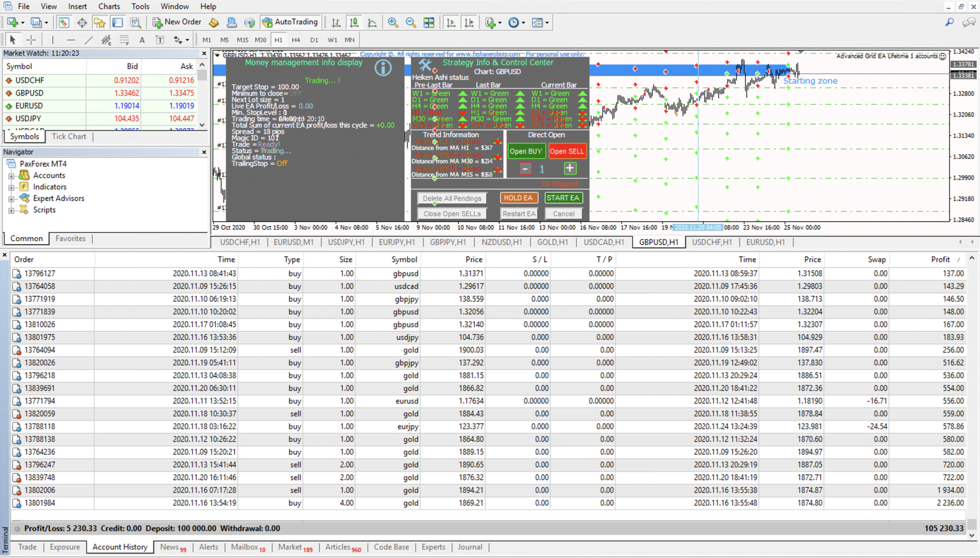
Task: Open the chart profiles dropdown
Action: pyautogui.click(x=46, y=22)
